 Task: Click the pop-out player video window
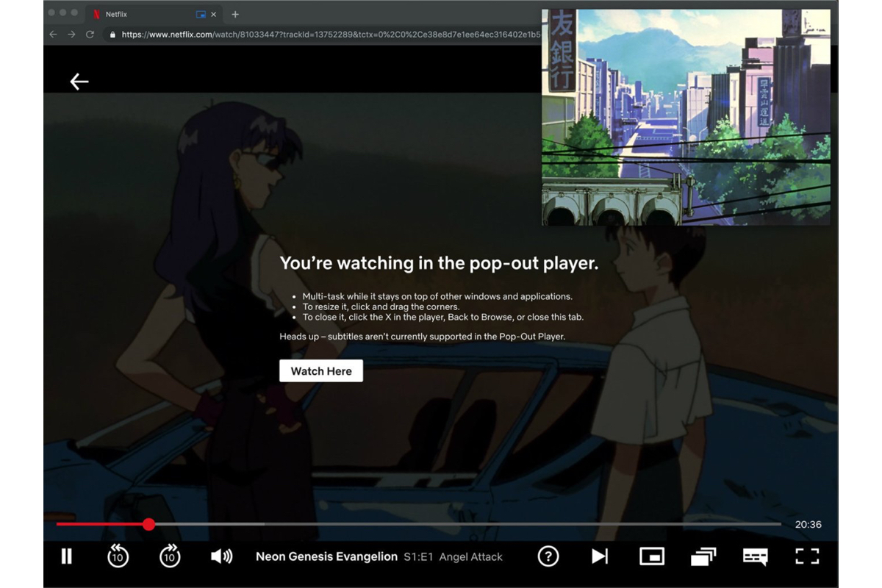(686, 117)
